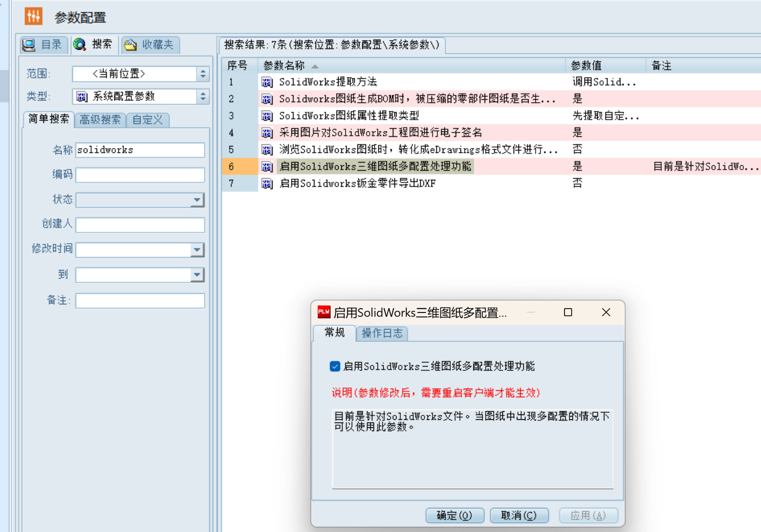Click the icon beside 浏览SolidWorks图纸时 row
Viewport: 761px width, 532px height.
point(267,150)
